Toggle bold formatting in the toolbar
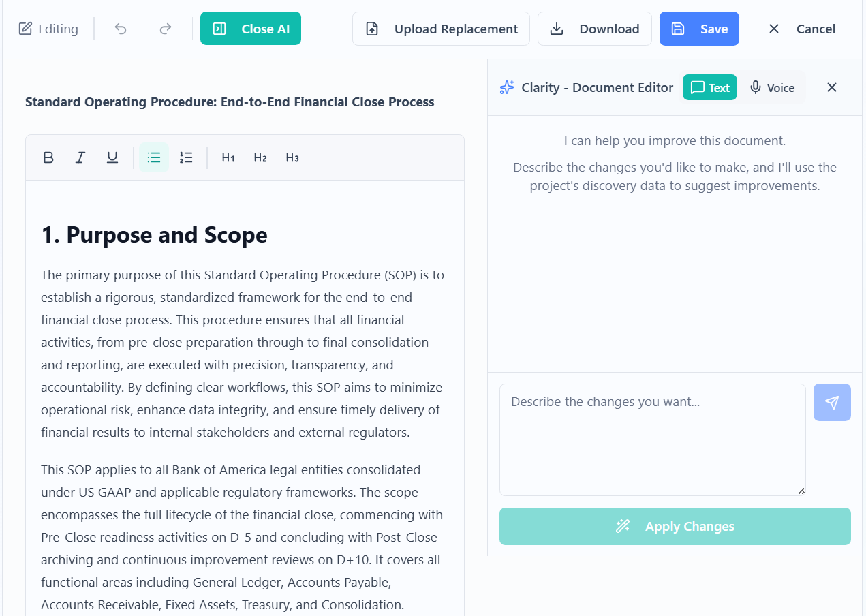This screenshot has width=866, height=616. pyautogui.click(x=48, y=157)
